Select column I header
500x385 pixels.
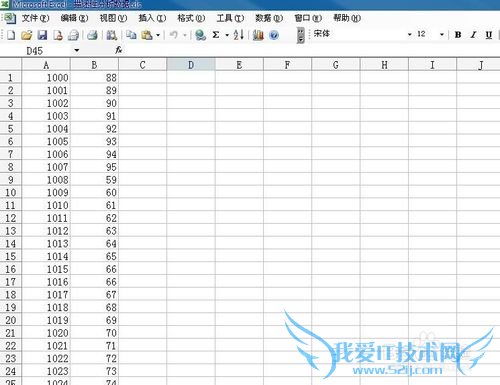[432, 65]
